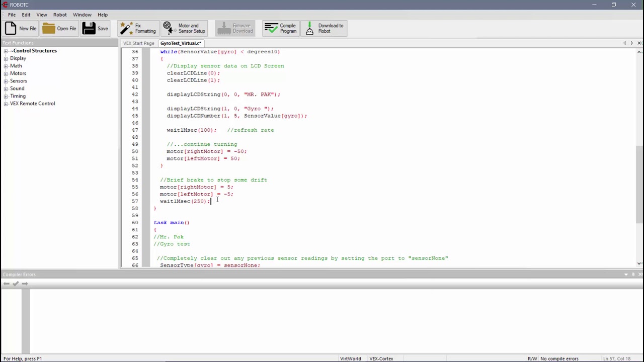Switch to VEX Start Page tab
Viewport: 644px width, 362px height.
pyautogui.click(x=139, y=43)
